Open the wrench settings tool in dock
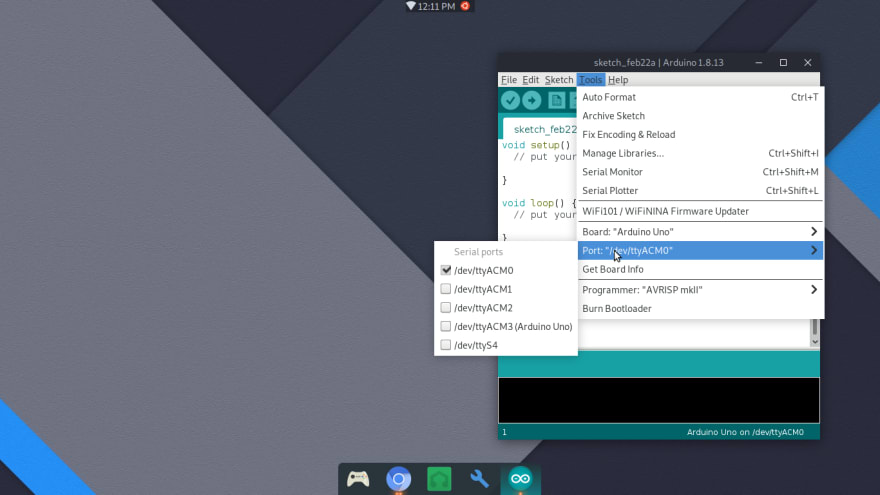880x495 pixels. [x=479, y=479]
